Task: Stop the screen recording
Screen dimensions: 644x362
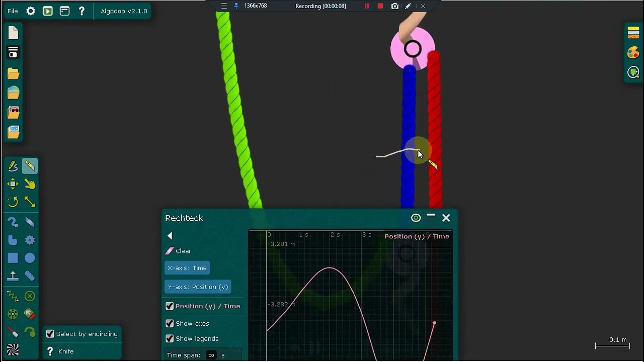Action: (x=380, y=6)
